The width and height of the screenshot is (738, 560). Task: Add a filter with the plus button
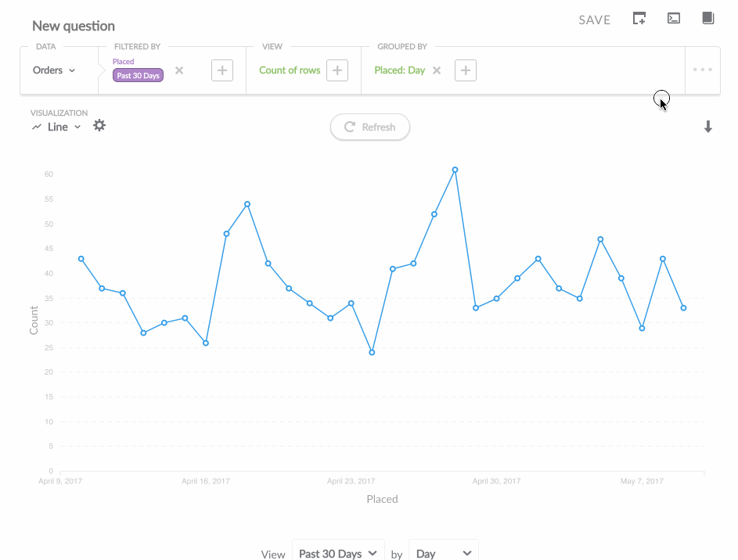[222, 70]
